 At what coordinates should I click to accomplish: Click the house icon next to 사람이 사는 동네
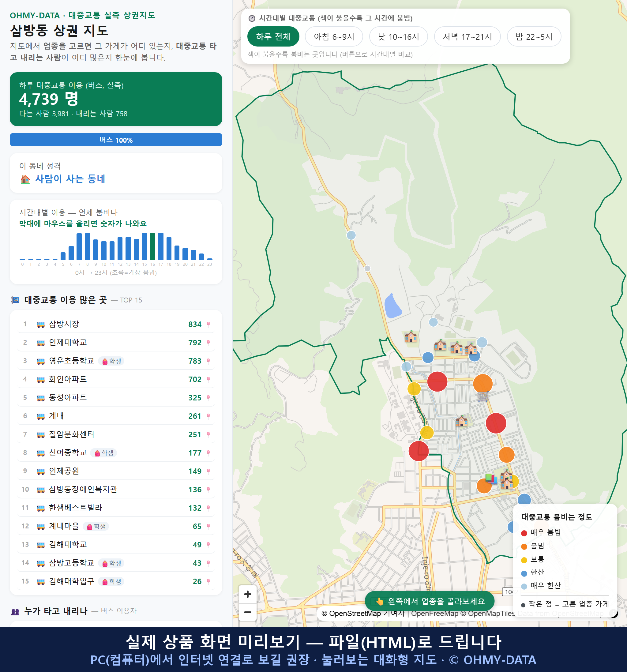click(x=25, y=179)
